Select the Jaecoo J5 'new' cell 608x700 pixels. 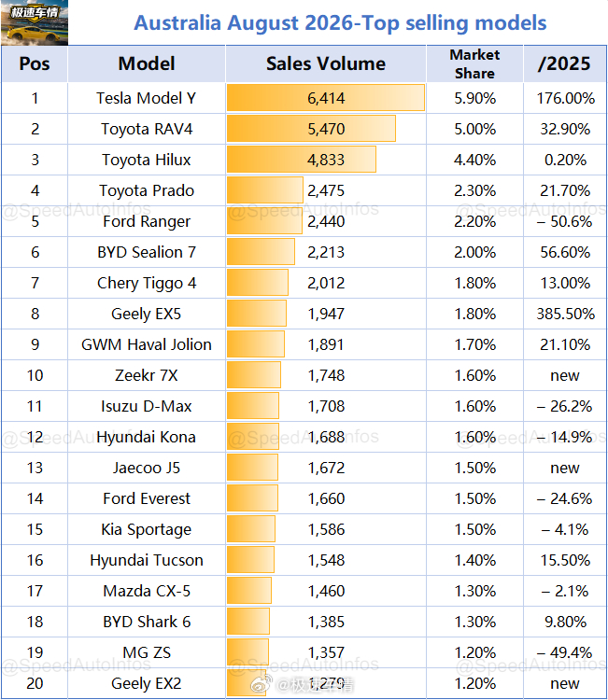[x=565, y=468]
